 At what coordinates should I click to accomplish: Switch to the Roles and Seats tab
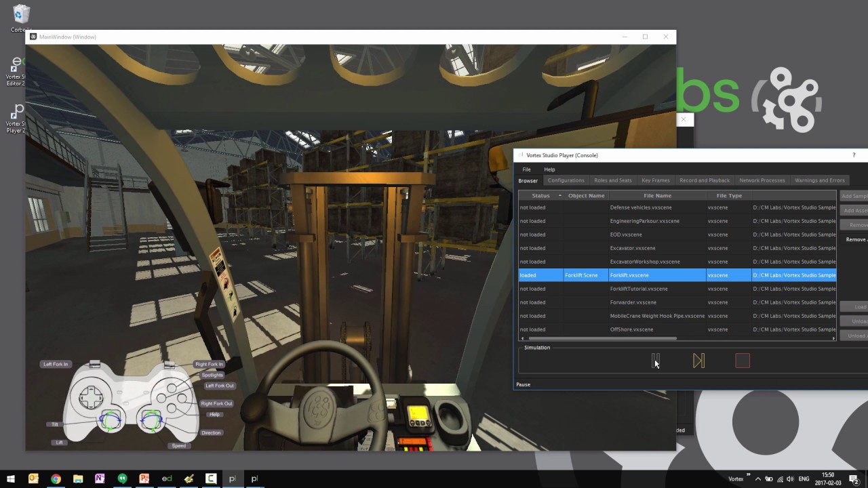(x=612, y=180)
